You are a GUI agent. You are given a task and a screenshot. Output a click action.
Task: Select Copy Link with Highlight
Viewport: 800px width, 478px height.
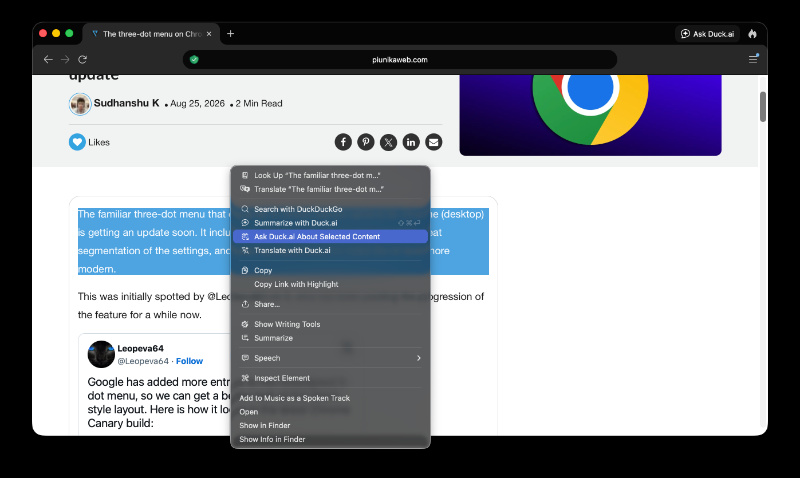coord(330,284)
